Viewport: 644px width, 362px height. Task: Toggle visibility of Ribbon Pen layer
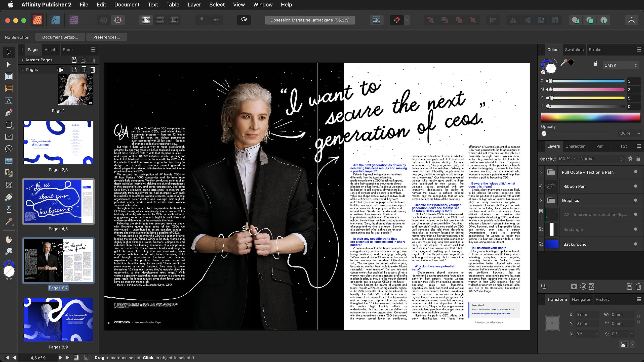pyautogui.click(x=636, y=186)
